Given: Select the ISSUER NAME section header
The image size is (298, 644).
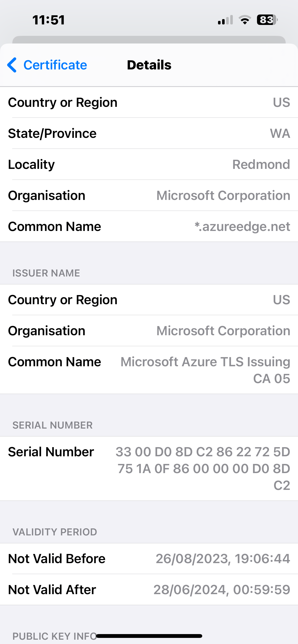Looking at the screenshot, I should click(x=46, y=273).
